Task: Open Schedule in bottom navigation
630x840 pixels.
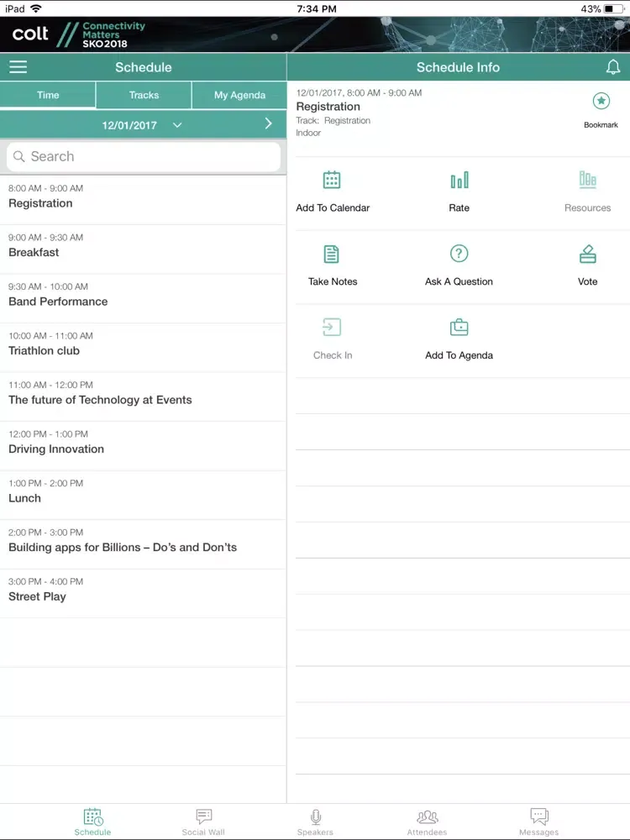Action: 92,822
